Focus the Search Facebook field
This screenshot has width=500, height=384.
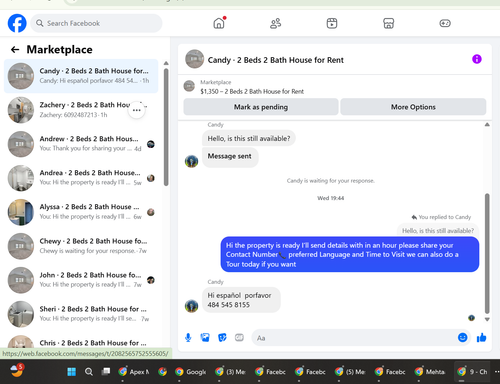(96, 23)
